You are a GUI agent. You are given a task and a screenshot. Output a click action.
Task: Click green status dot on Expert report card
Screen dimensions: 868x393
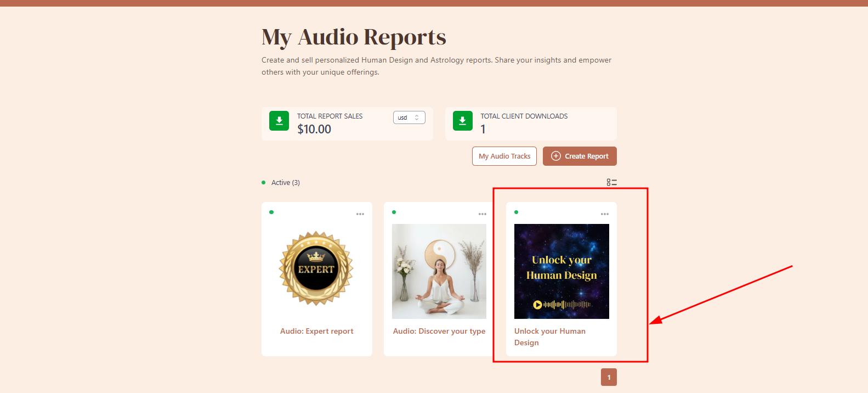(x=271, y=212)
